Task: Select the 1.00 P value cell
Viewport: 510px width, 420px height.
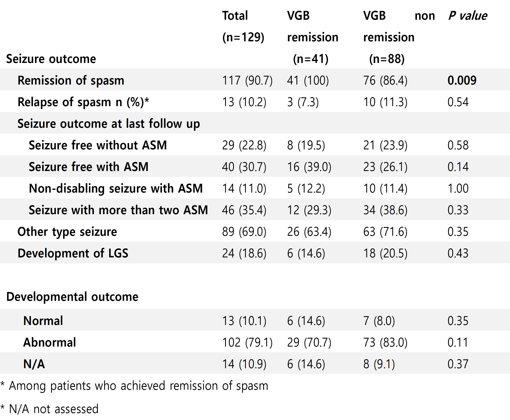Action: click(458, 188)
